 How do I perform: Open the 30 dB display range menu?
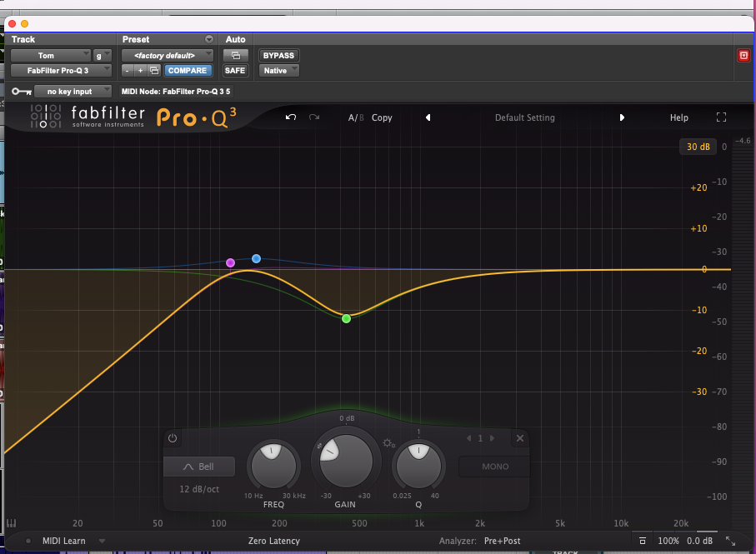698,147
